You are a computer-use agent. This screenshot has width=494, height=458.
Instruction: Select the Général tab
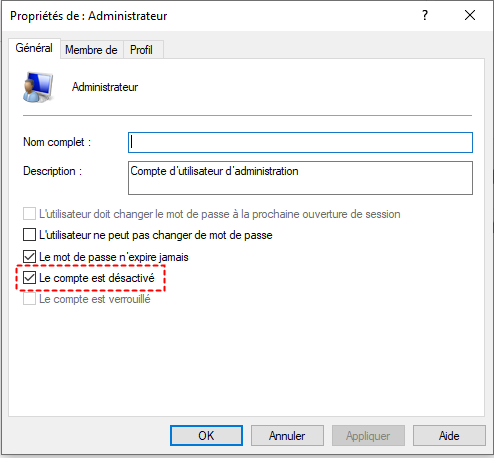coord(34,48)
